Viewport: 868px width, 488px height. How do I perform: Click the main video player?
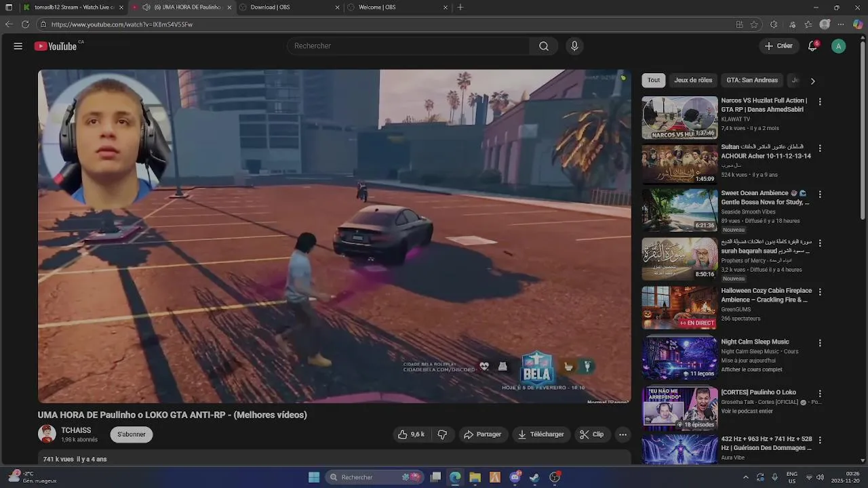(334, 237)
